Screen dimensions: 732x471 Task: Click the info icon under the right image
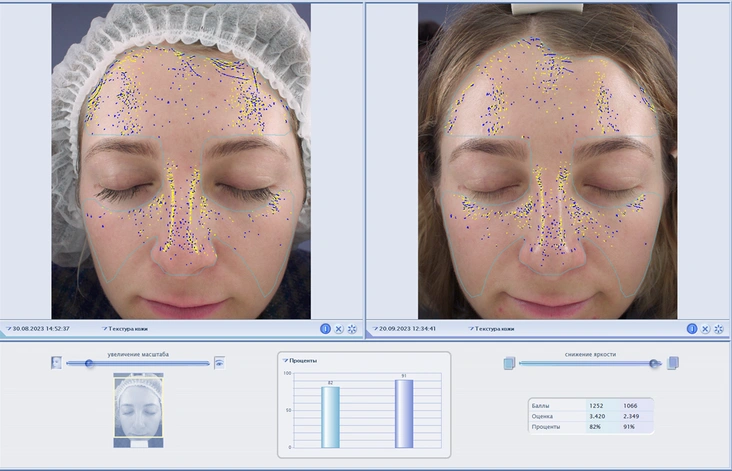pyautogui.click(x=691, y=328)
